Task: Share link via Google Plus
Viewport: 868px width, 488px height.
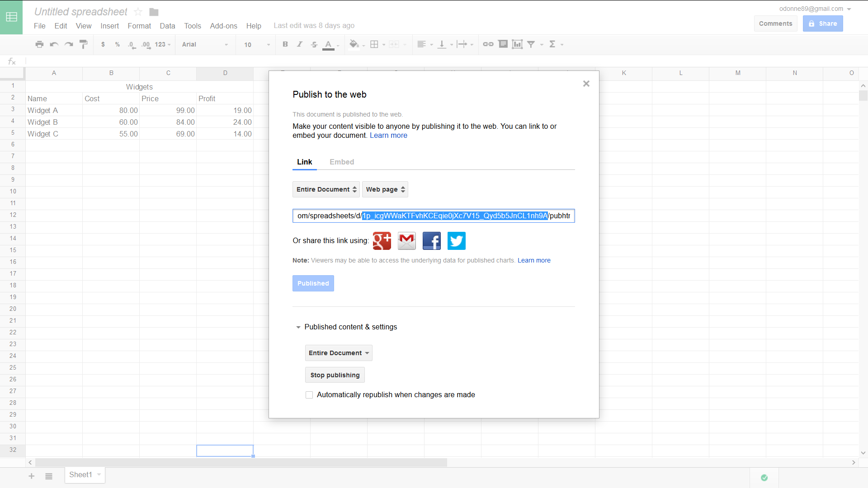Action: 382,241
